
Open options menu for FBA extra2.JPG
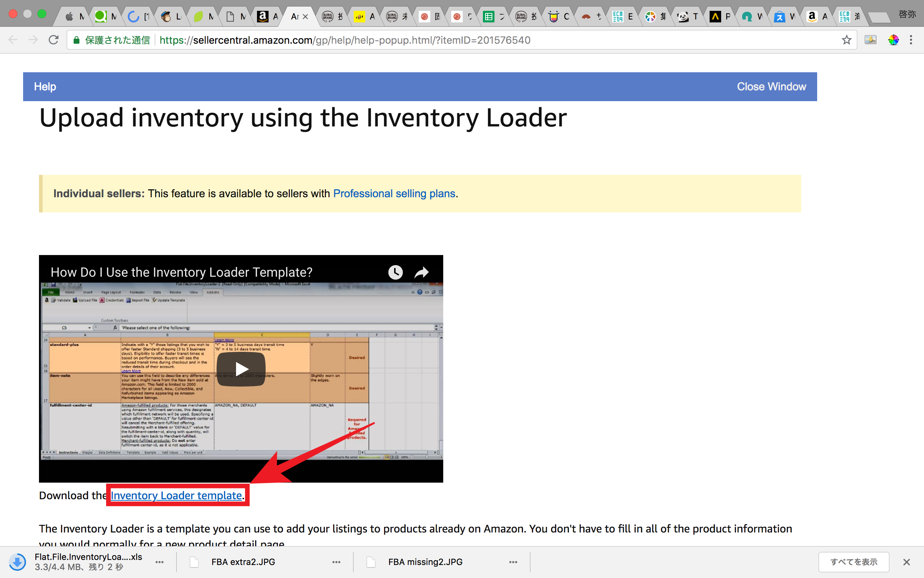tap(336, 562)
